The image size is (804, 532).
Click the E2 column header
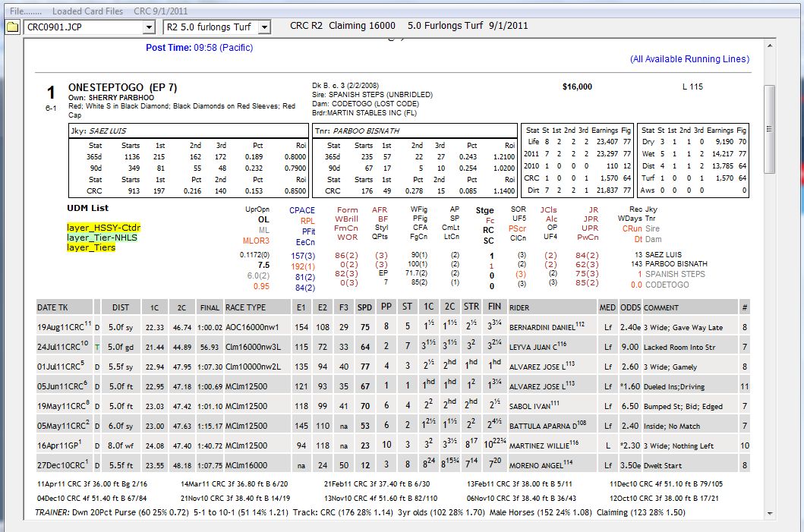coord(322,307)
